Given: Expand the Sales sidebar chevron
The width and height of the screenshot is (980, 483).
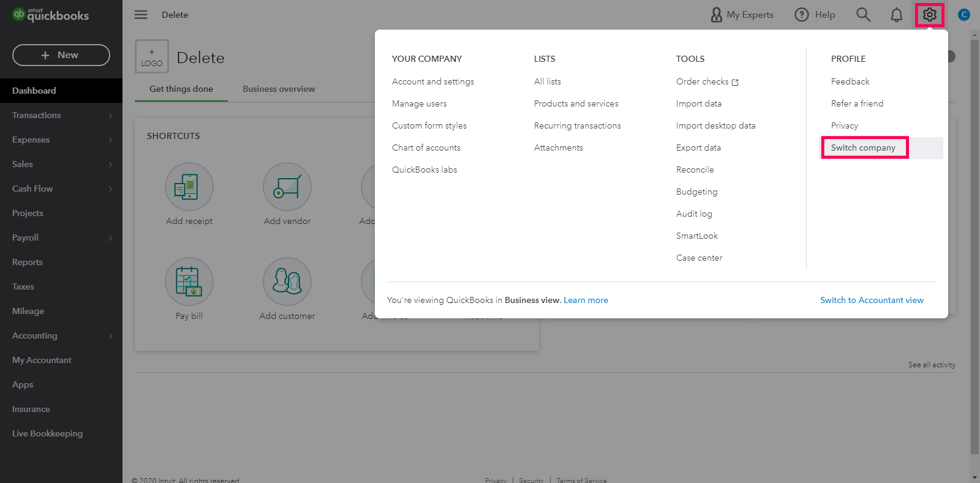Looking at the screenshot, I should tap(110, 164).
